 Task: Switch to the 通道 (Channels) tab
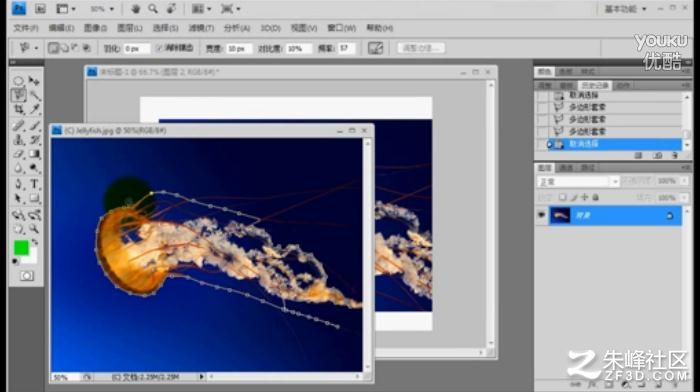tap(566, 168)
